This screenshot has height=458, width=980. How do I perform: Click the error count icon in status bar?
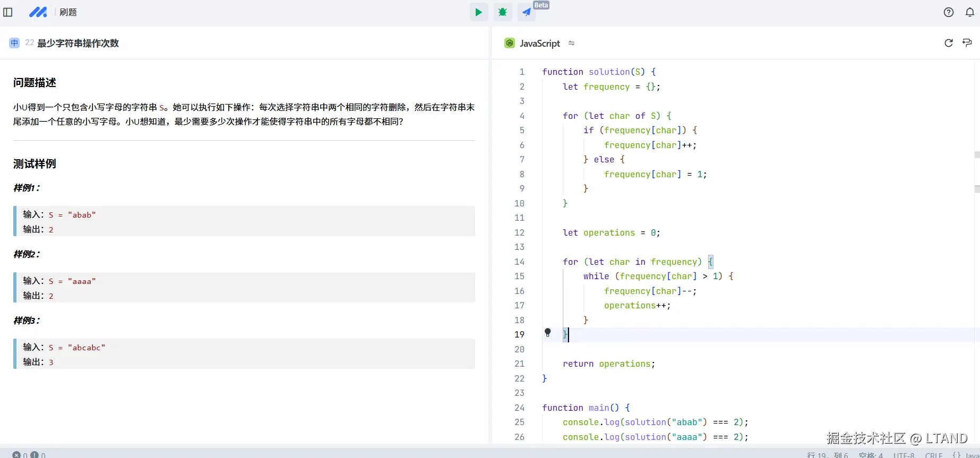pyautogui.click(x=16, y=455)
